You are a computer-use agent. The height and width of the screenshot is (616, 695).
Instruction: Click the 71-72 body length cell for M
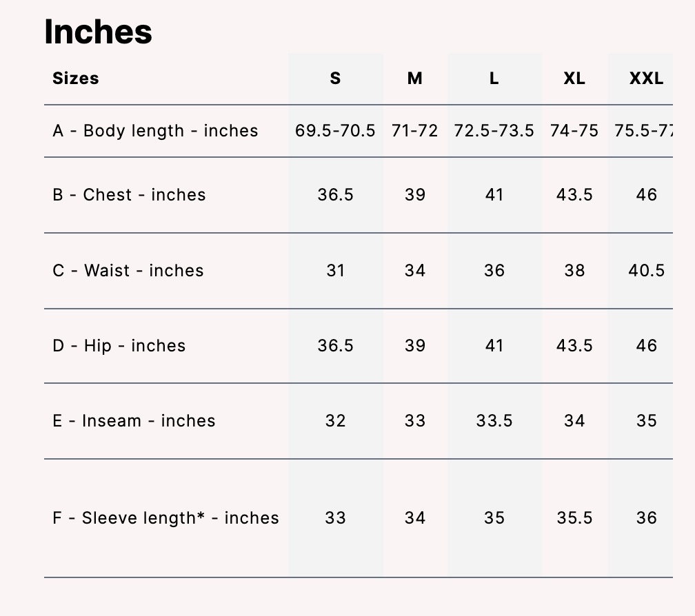[x=414, y=131]
